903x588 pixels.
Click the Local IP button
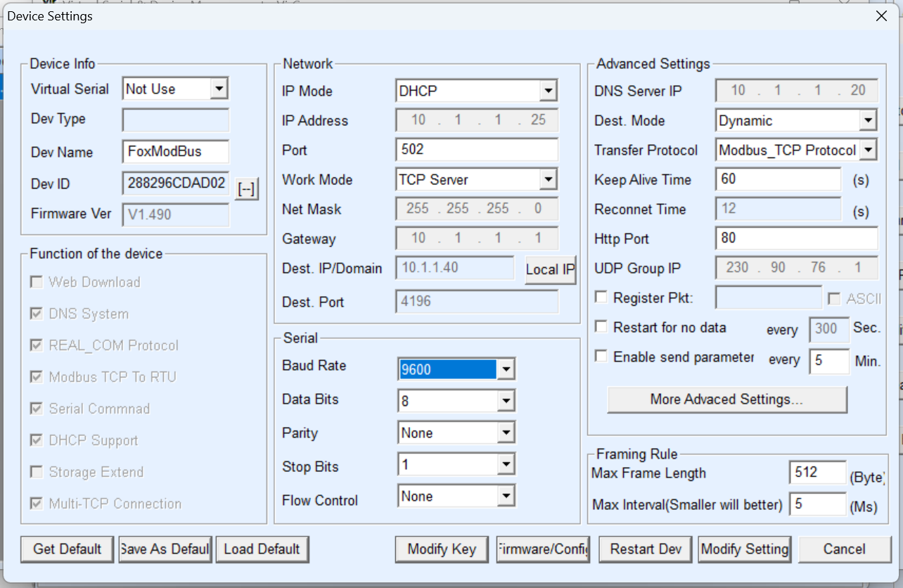pyautogui.click(x=550, y=269)
